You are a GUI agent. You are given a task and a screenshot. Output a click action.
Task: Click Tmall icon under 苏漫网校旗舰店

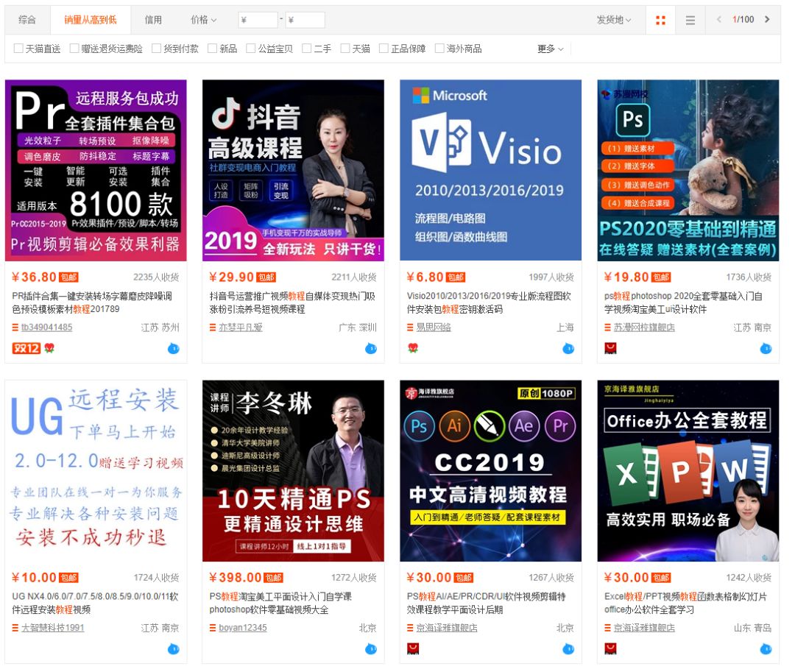tap(610, 348)
